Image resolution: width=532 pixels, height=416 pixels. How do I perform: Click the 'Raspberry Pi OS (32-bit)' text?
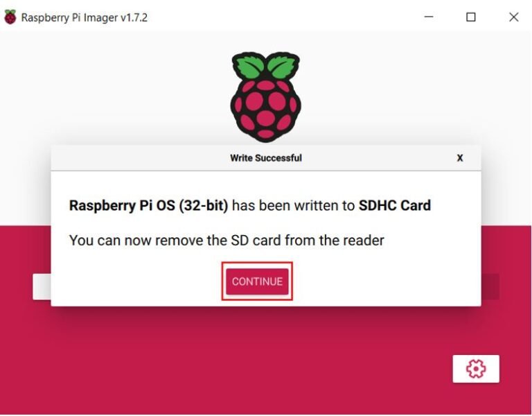point(149,205)
